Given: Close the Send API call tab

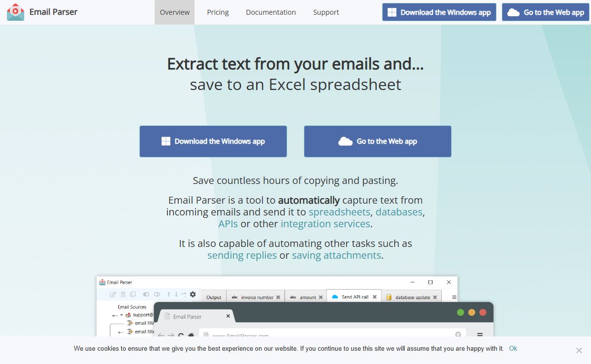Looking at the screenshot, I should [374, 297].
